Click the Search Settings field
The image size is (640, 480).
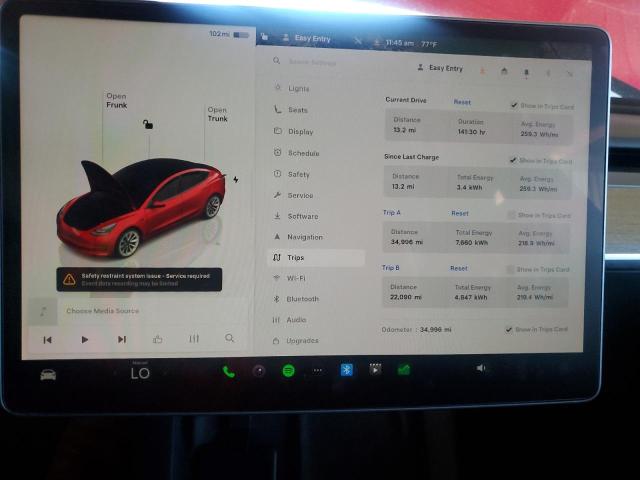pyautogui.click(x=313, y=62)
